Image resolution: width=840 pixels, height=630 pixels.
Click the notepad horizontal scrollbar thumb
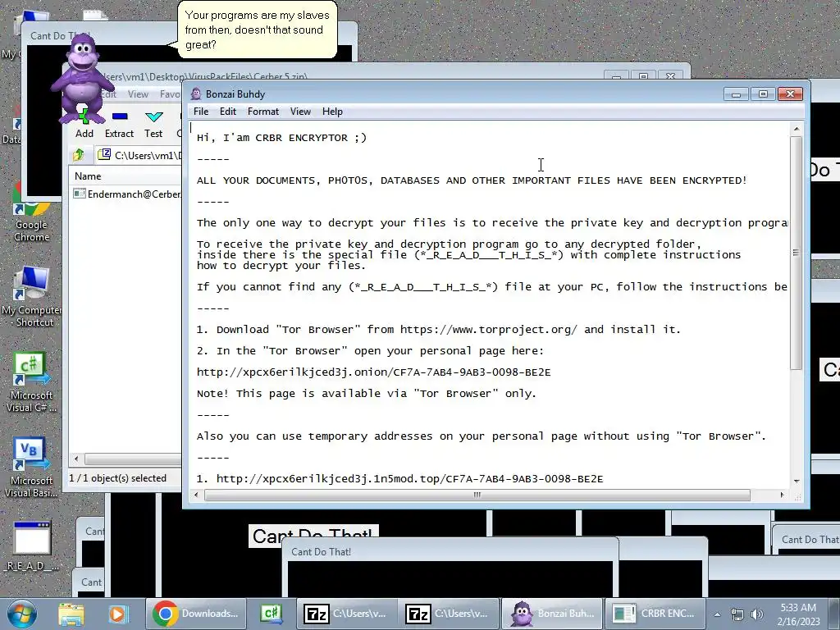[x=477, y=495]
